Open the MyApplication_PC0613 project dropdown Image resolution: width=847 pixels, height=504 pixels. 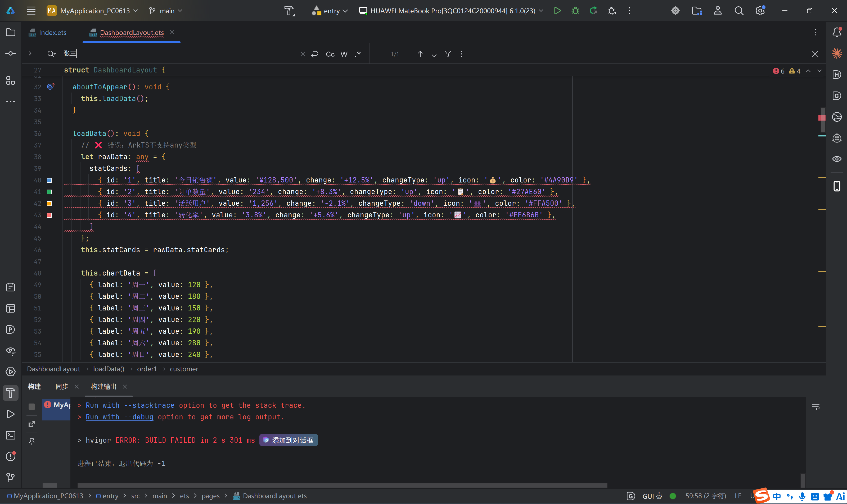tap(92, 11)
